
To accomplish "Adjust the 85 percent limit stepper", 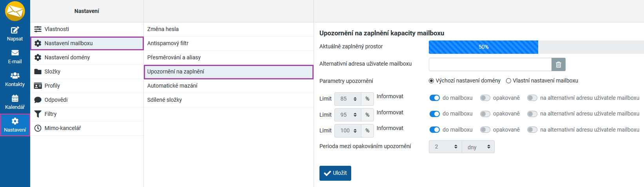I will (x=355, y=99).
